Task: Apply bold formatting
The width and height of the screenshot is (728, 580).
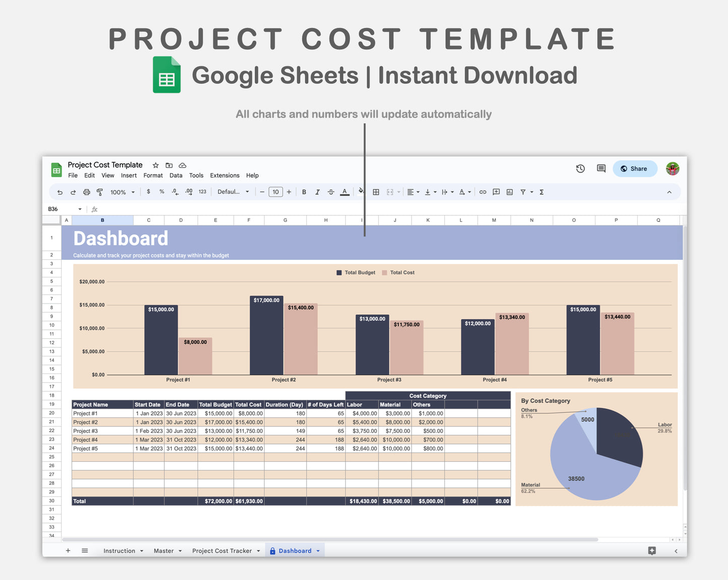Action: (304, 192)
